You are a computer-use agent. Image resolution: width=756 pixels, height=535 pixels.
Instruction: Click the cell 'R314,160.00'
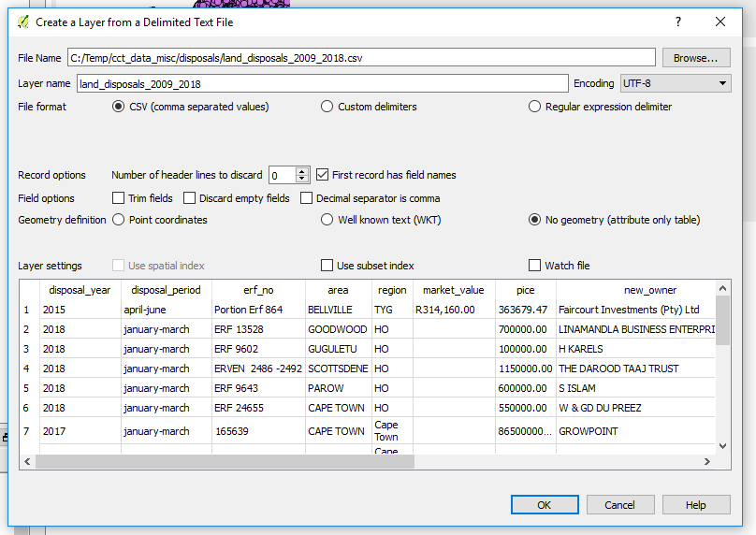pos(454,310)
